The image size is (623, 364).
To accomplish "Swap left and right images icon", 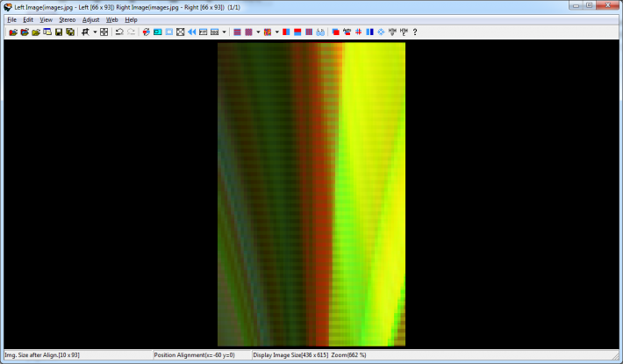I will [x=147, y=32].
